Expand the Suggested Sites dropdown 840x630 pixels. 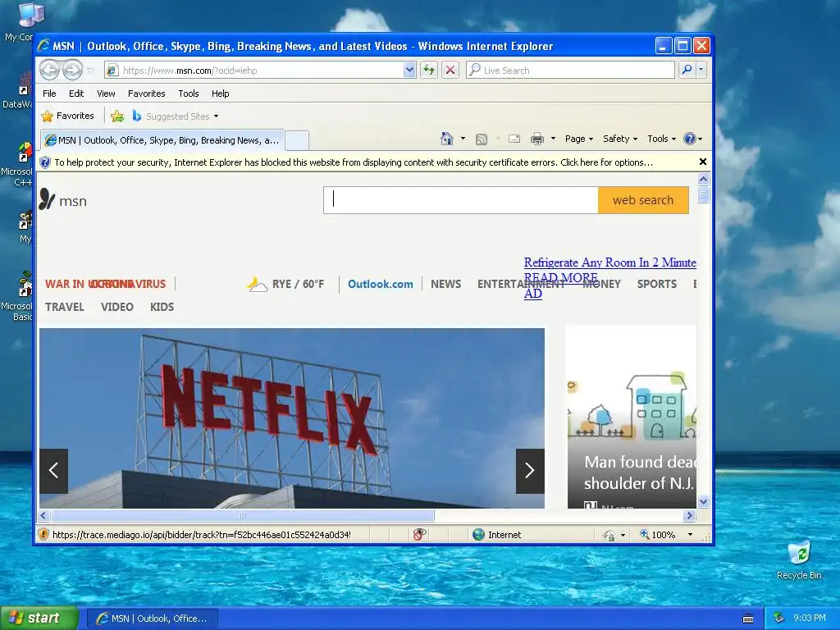(216, 116)
